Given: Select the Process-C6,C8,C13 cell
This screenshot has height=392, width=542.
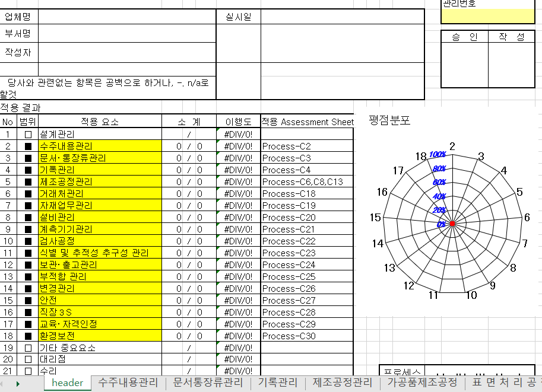Looking at the screenshot, I should point(307,181).
